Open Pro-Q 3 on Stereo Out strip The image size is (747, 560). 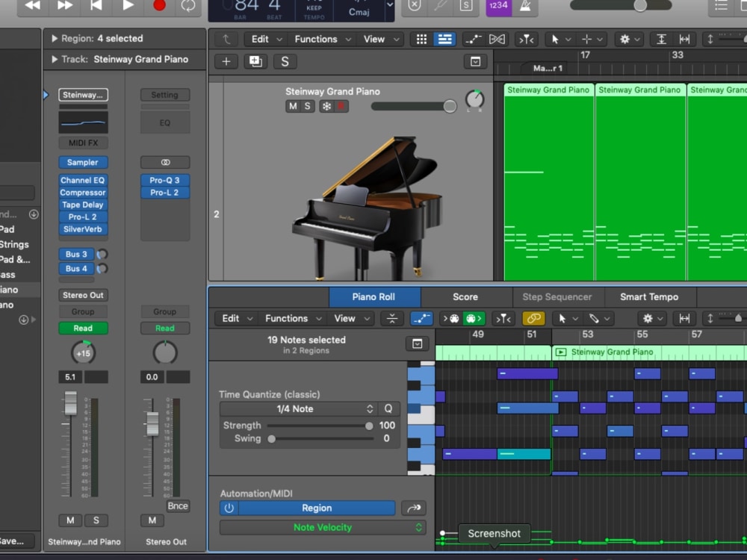(165, 181)
